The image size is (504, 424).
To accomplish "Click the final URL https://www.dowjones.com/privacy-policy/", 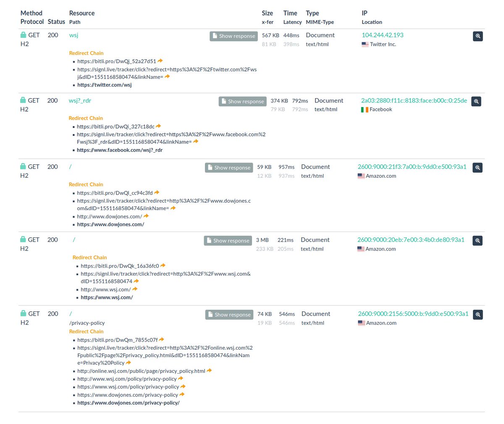I will tap(129, 403).
